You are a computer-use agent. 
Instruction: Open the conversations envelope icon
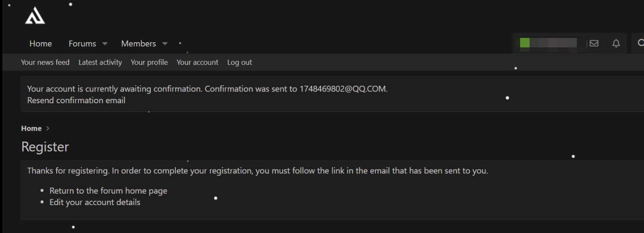coord(594,44)
